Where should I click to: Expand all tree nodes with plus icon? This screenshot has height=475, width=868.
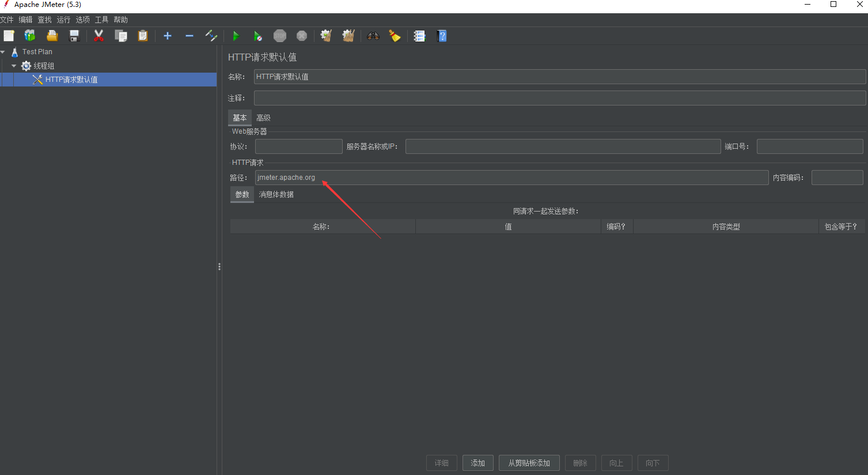coord(168,36)
